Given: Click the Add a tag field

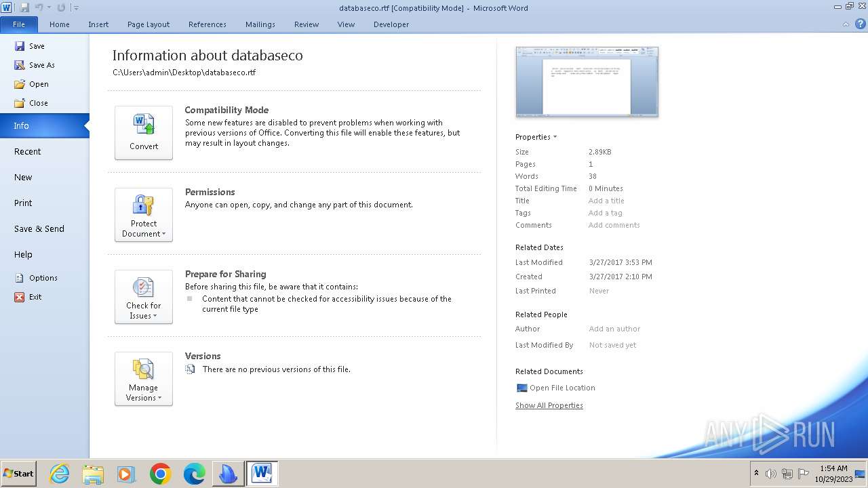Looking at the screenshot, I should pos(605,213).
